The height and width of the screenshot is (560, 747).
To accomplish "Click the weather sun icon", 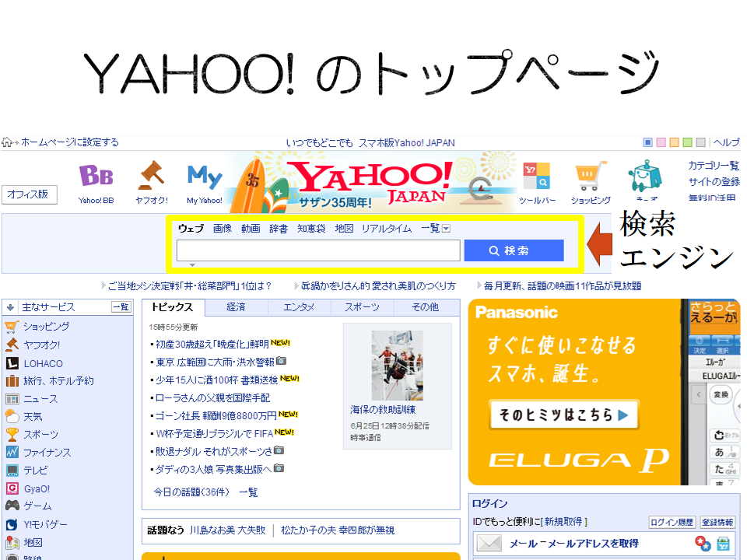I will 12,417.
